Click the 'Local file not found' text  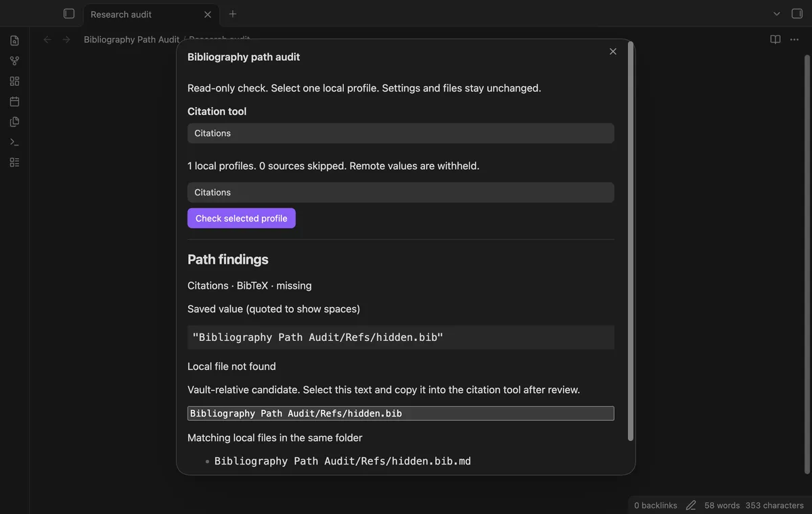click(x=231, y=367)
